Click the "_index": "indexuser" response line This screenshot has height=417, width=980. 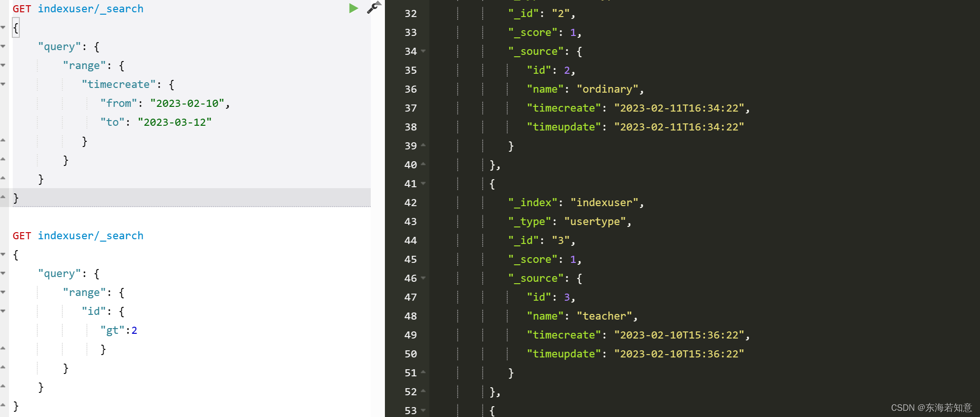click(576, 202)
